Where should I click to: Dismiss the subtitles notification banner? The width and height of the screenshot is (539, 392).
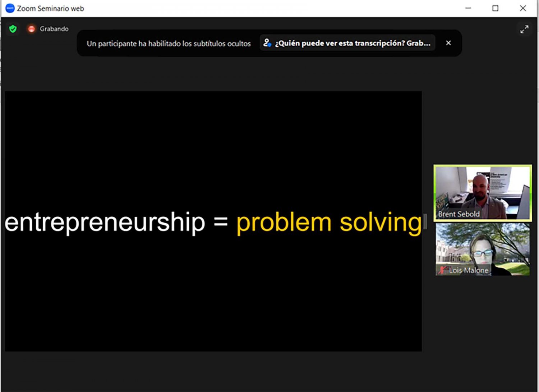coord(448,43)
